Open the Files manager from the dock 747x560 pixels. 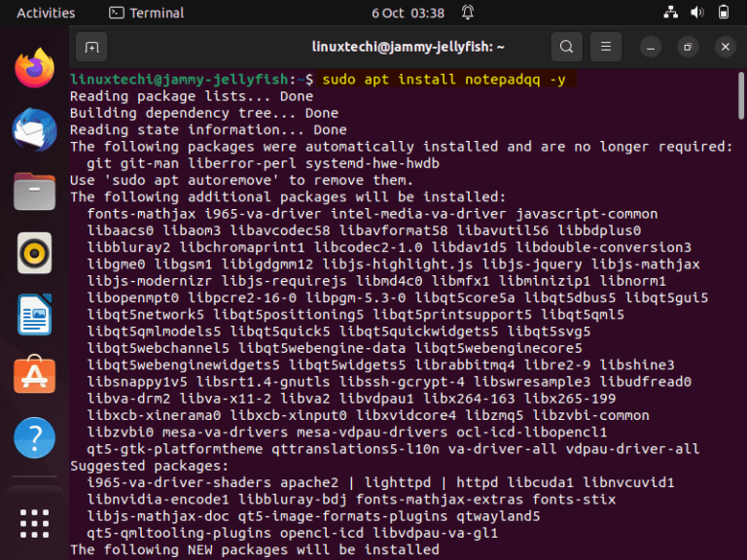(34, 192)
